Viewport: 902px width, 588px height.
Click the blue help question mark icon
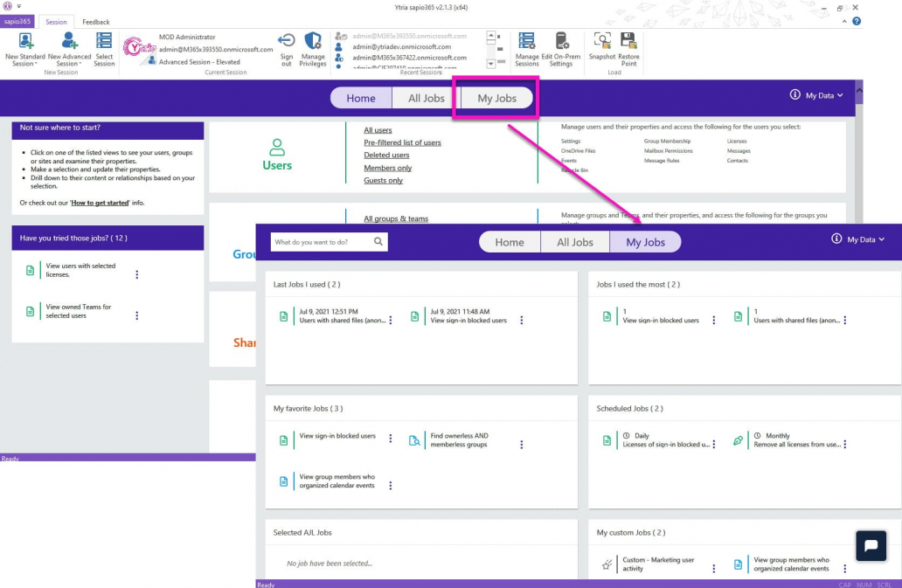[857, 21]
